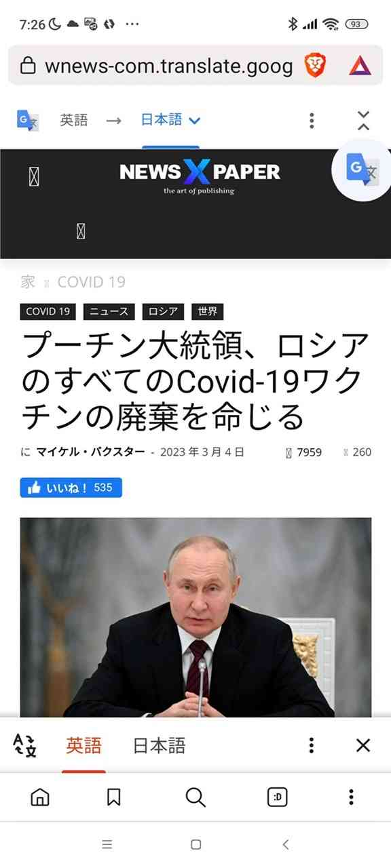Open overflow menu in bottom translate bar

[x=311, y=746]
